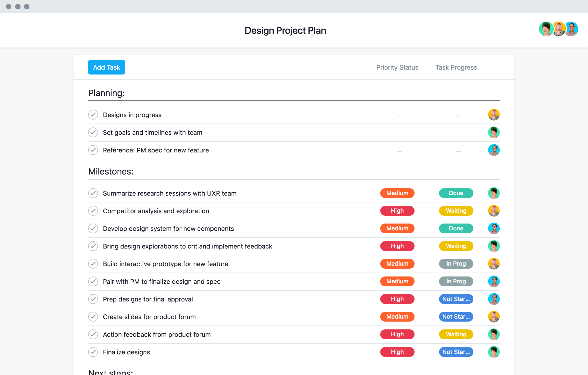
Task: Click the Done status icon for Summarize research
Action: point(456,193)
